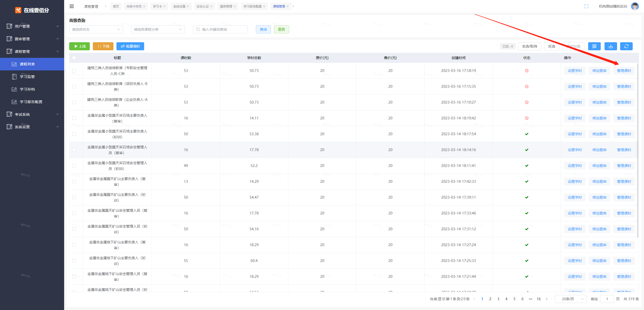Open 课程列表 in the sidebar
644x310 pixels.
pyautogui.click(x=32, y=64)
